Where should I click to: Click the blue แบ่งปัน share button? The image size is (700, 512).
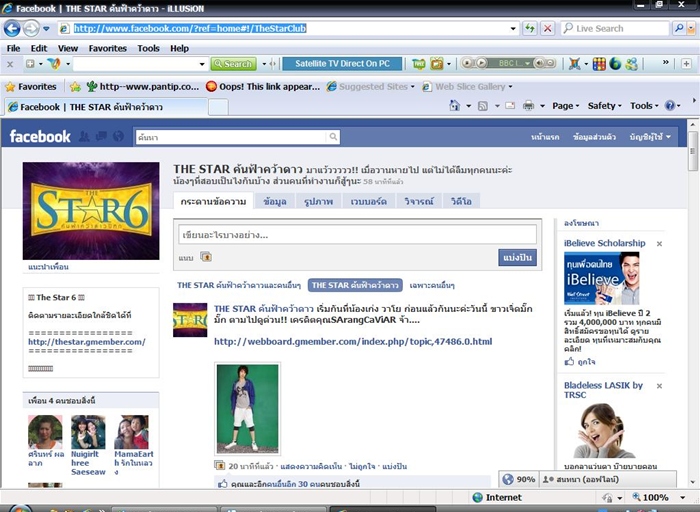(517, 258)
